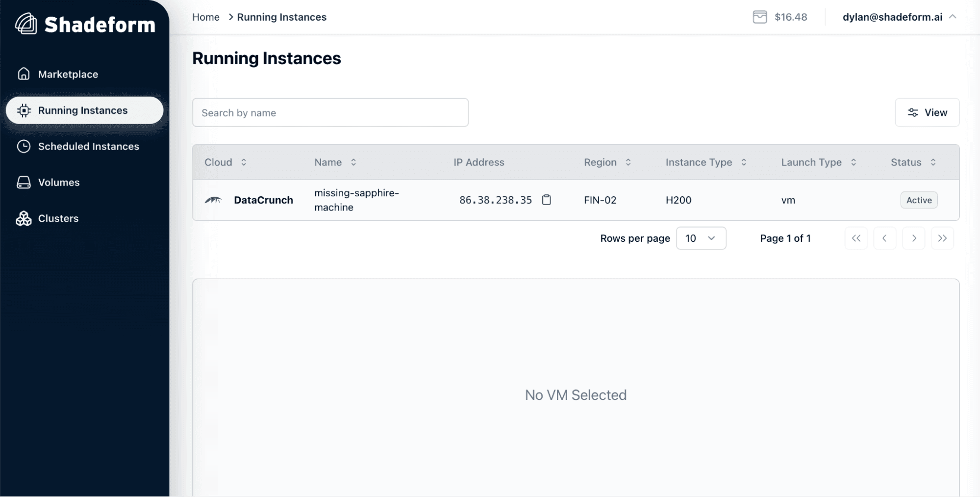
Task: Click the FIN-02 region cell
Action: pos(600,200)
